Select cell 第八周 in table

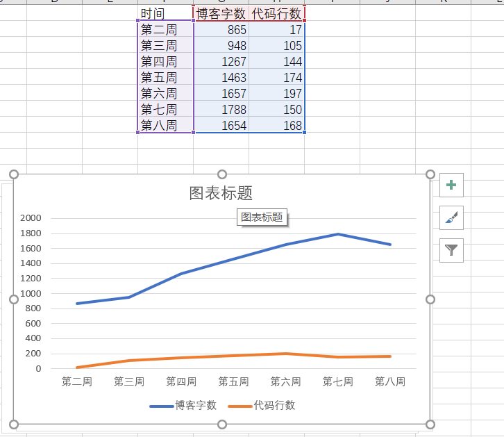point(165,125)
